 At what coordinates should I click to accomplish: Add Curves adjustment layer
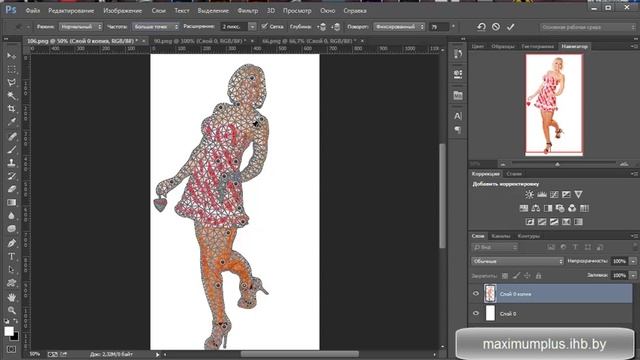pyautogui.click(x=554, y=195)
